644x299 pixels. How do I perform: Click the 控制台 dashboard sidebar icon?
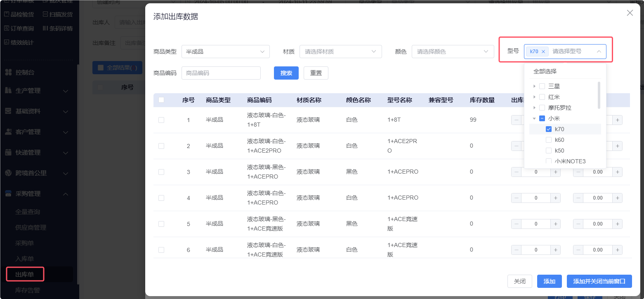click(x=8, y=73)
